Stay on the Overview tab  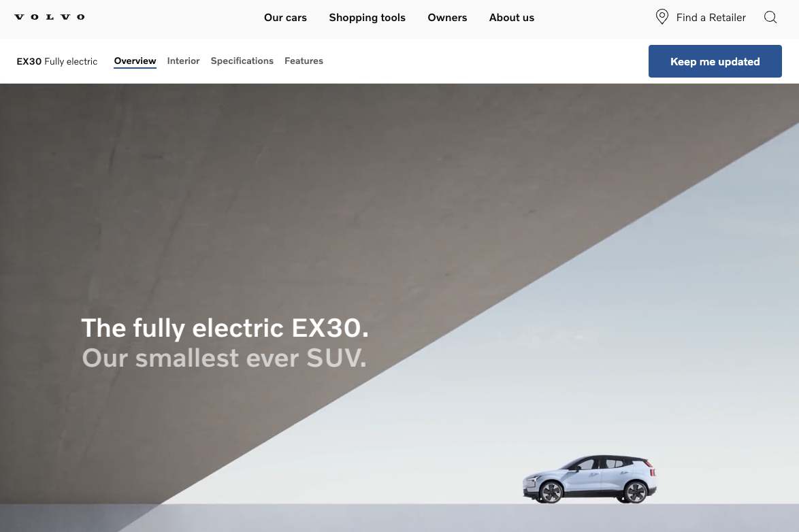[x=135, y=61]
